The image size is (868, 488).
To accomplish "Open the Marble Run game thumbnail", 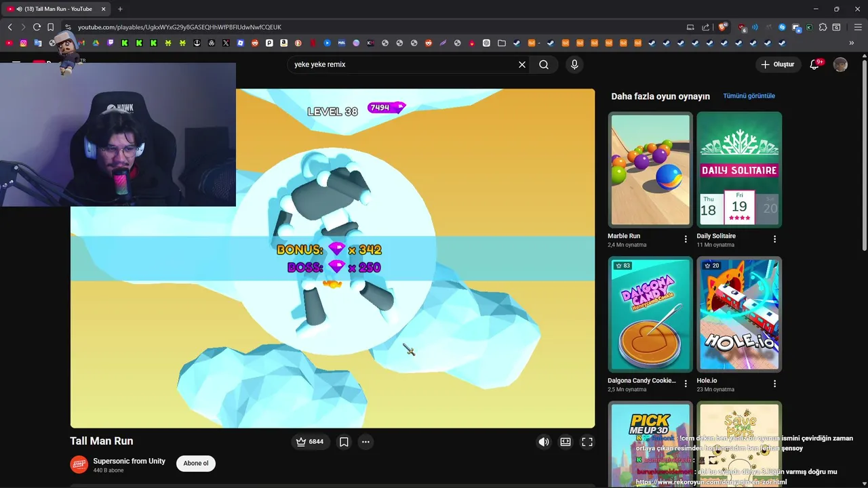I will [650, 169].
